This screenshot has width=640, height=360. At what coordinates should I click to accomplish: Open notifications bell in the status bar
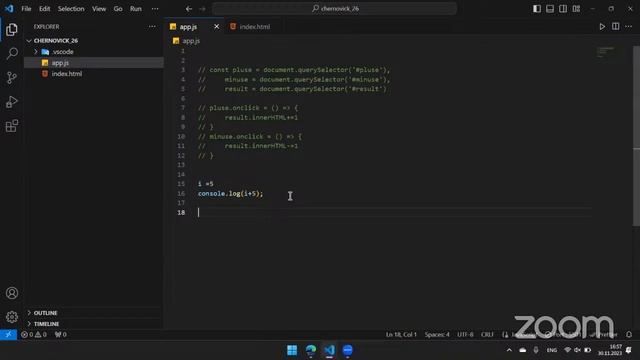pyautogui.click(x=629, y=335)
